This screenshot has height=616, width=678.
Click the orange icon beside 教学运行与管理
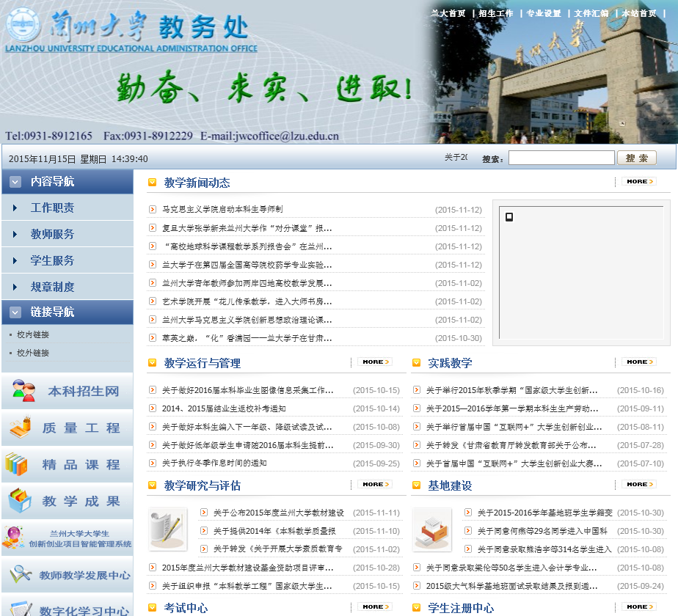pyautogui.click(x=152, y=362)
